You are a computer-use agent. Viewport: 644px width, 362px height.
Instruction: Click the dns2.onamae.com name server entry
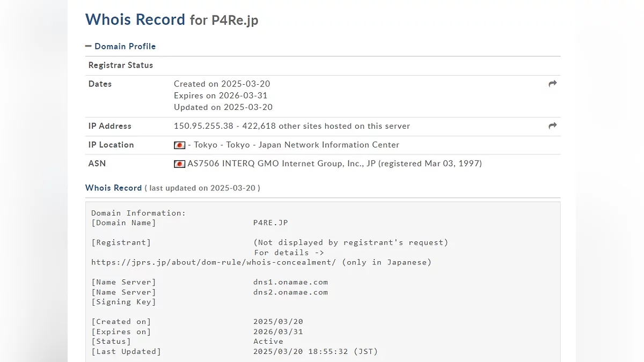tap(290, 292)
